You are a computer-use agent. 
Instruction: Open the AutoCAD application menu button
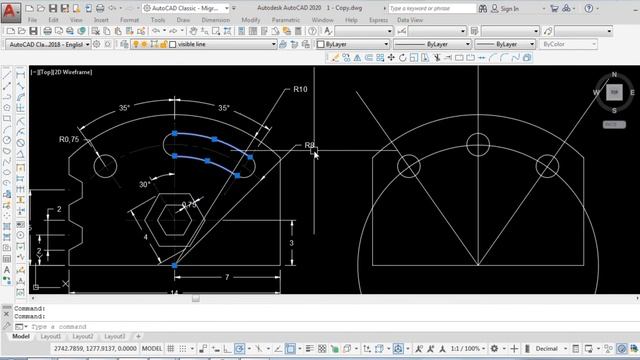pyautogui.click(x=11, y=12)
